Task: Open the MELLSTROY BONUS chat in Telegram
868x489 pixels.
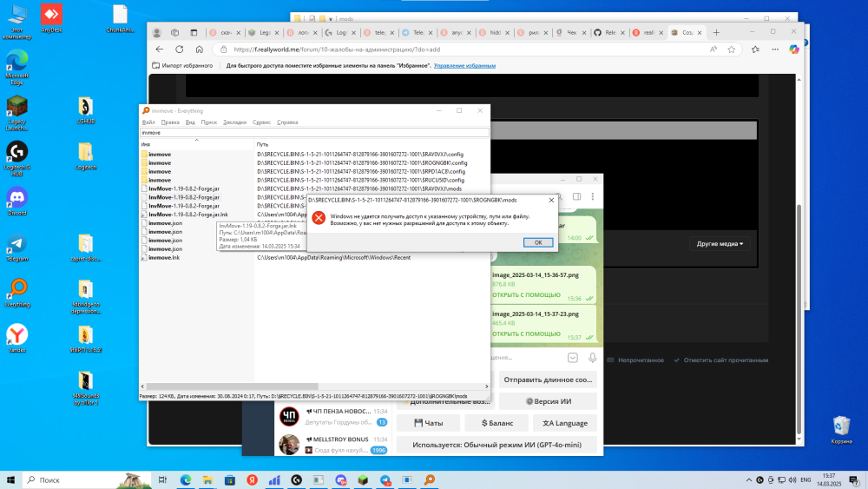Action: click(x=332, y=444)
